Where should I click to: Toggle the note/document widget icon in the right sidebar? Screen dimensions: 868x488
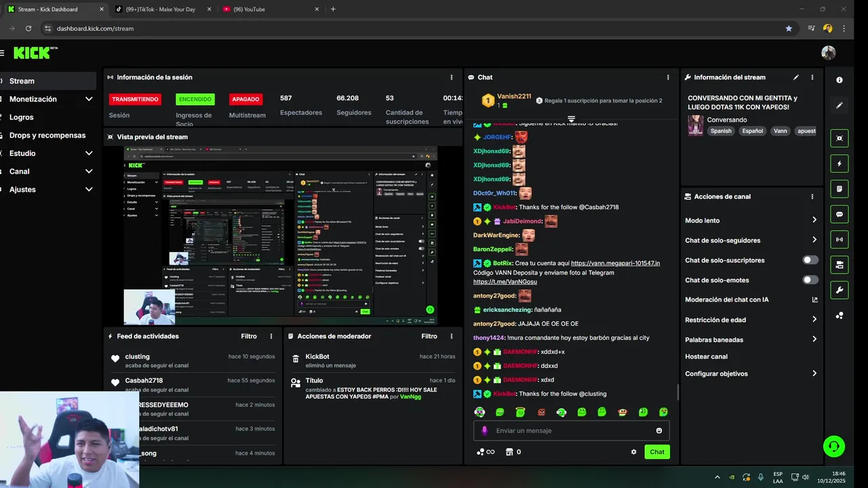[x=840, y=188]
